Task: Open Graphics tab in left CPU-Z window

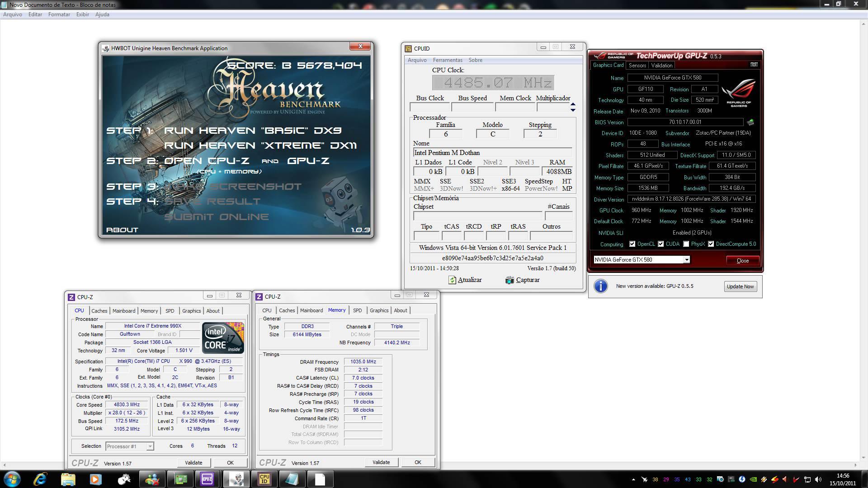Action: 191,311
